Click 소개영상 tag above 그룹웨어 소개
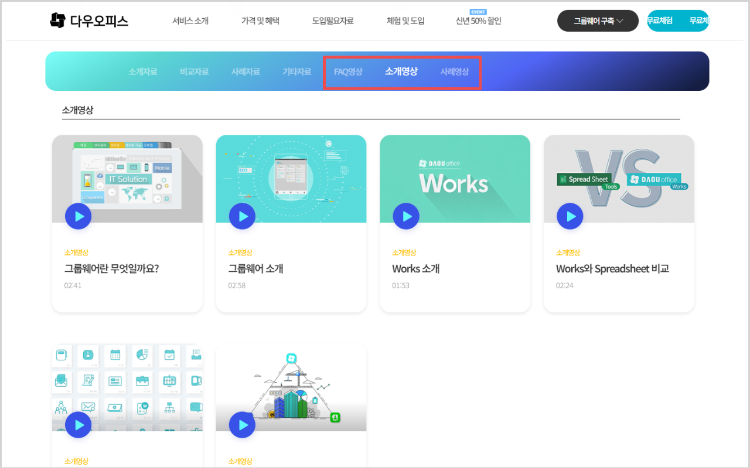The height and width of the screenshot is (468, 750). pyautogui.click(x=240, y=253)
